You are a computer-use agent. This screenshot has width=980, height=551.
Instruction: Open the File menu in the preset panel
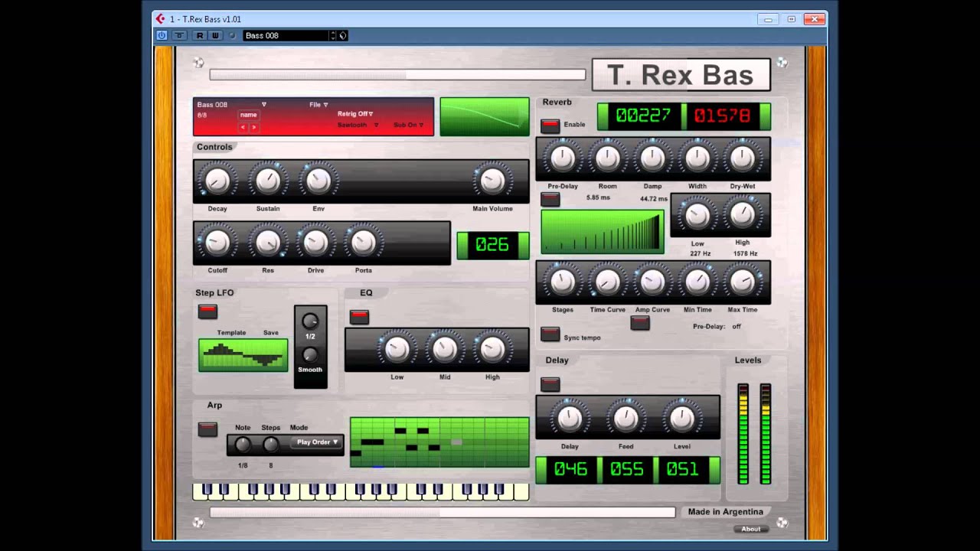tap(318, 105)
